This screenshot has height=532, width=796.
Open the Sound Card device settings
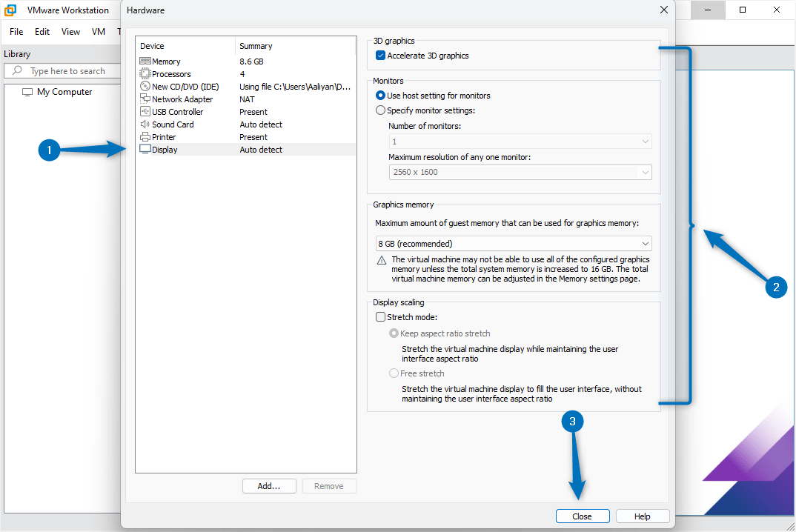pos(144,124)
